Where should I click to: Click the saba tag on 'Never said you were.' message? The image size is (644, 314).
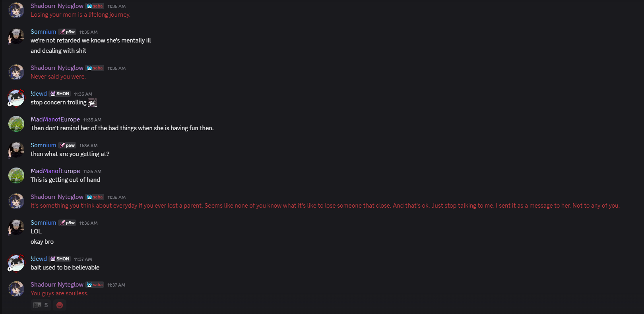point(95,68)
